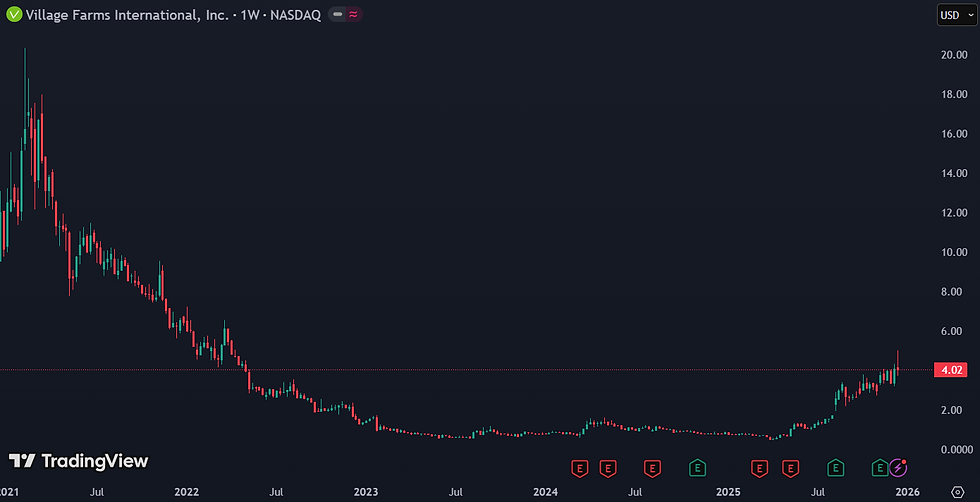
Task: Click the green checkmark logo beside Village Farms
Action: pos(14,14)
